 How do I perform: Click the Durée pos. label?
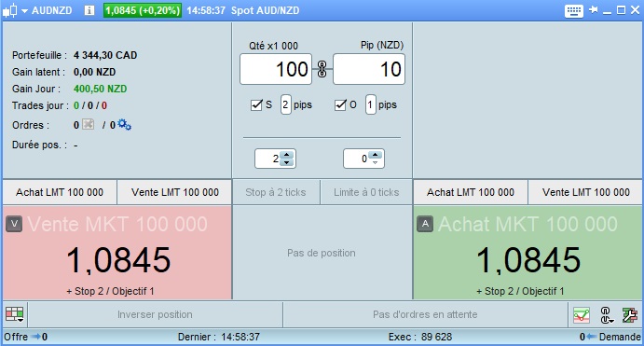click(39, 145)
